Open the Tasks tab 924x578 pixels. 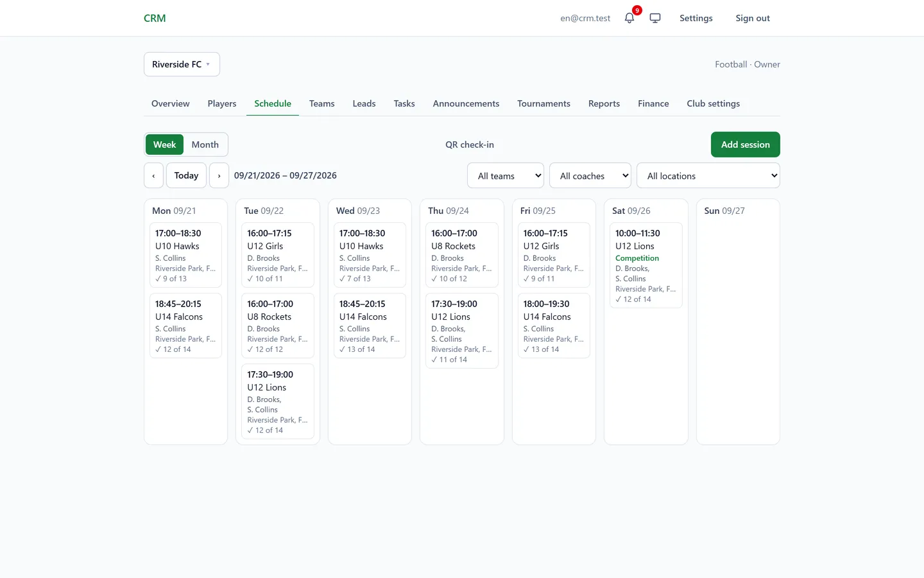click(x=404, y=103)
